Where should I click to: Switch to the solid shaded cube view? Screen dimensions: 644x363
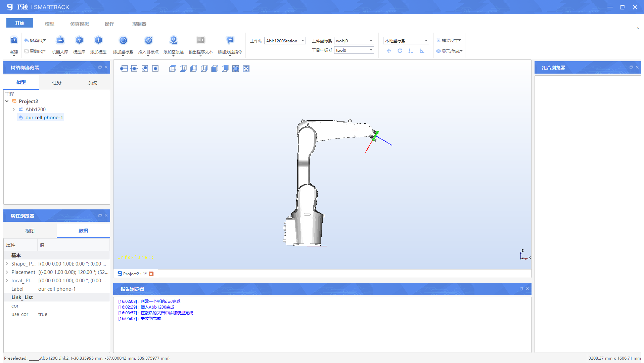[215, 69]
